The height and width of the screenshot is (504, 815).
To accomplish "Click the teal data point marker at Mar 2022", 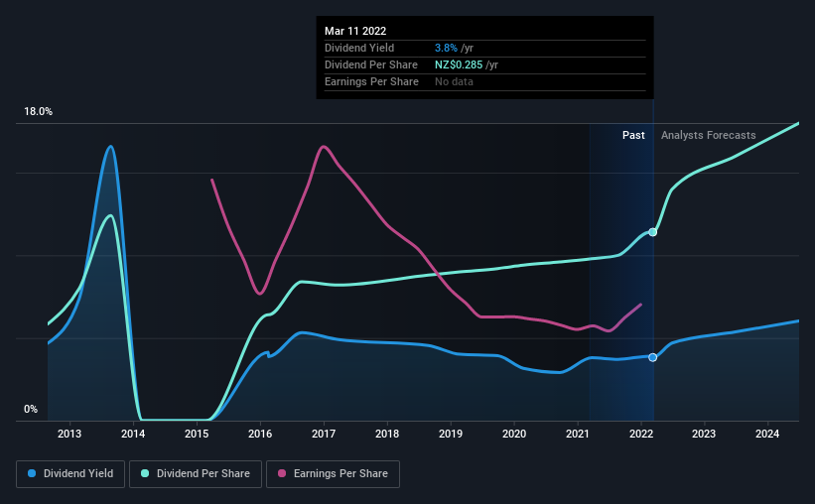I will pyautogui.click(x=653, y=232).
